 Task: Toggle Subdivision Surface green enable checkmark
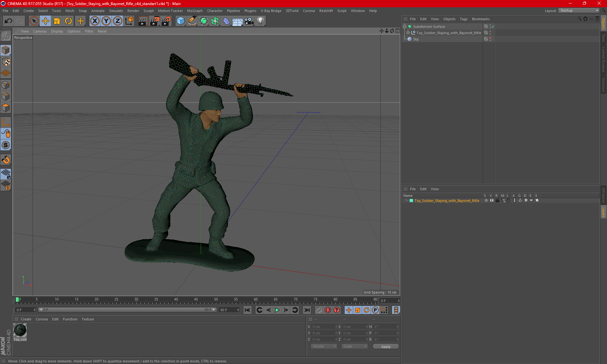click(x=493, y=27)
